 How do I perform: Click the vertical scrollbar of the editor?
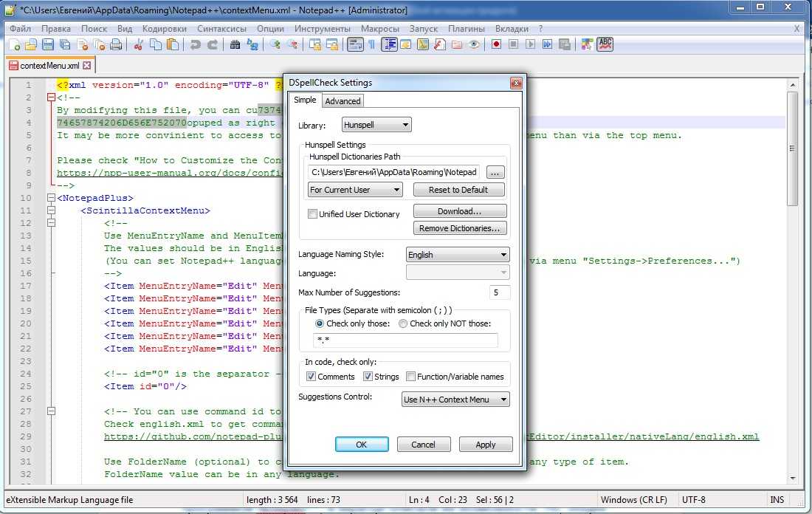click(793, 148)
